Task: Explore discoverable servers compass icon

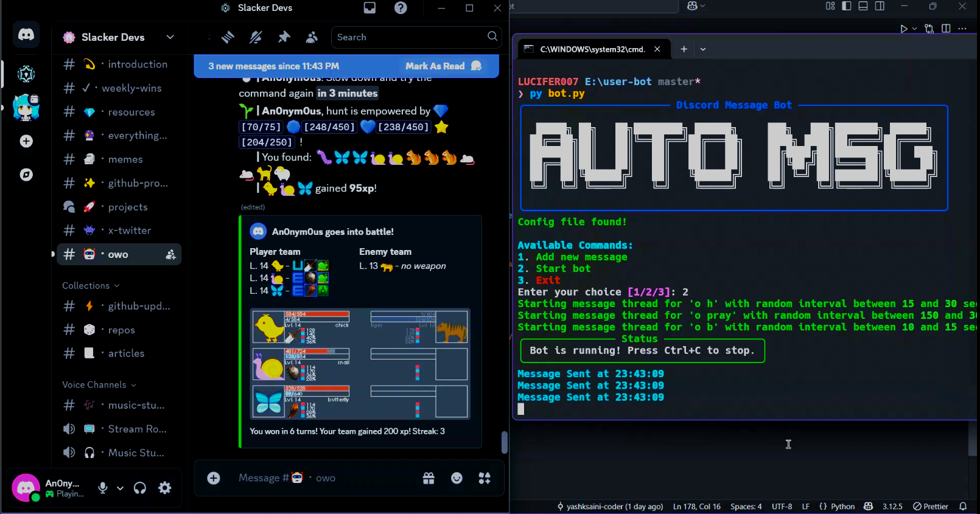Action: point(26,175)
